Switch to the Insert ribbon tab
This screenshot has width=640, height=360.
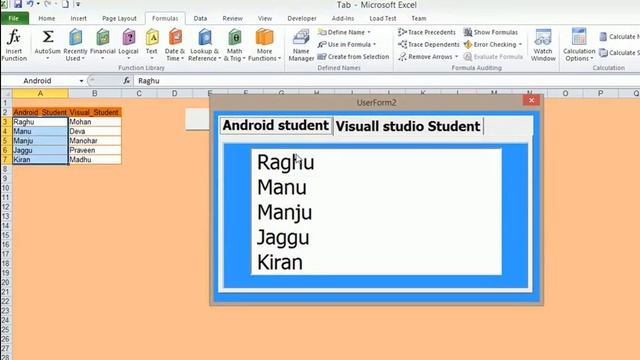[x=78, y=18]
